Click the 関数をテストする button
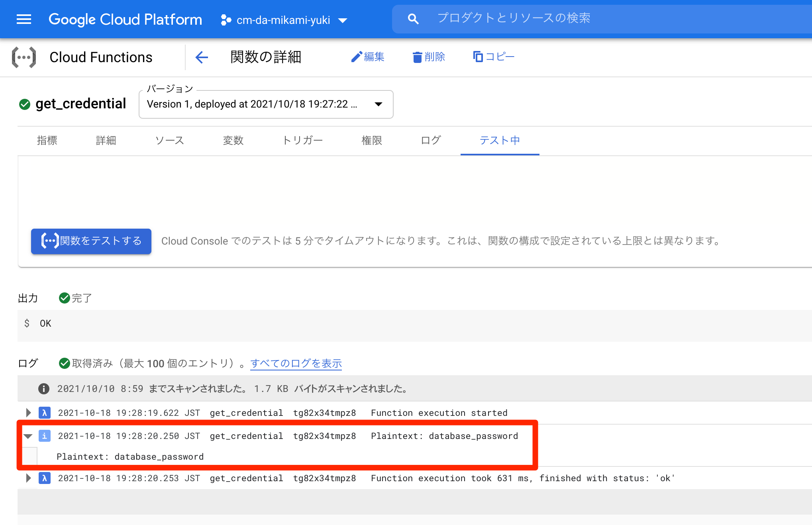Viewport: 812px width, 525px height. point(91,241)
